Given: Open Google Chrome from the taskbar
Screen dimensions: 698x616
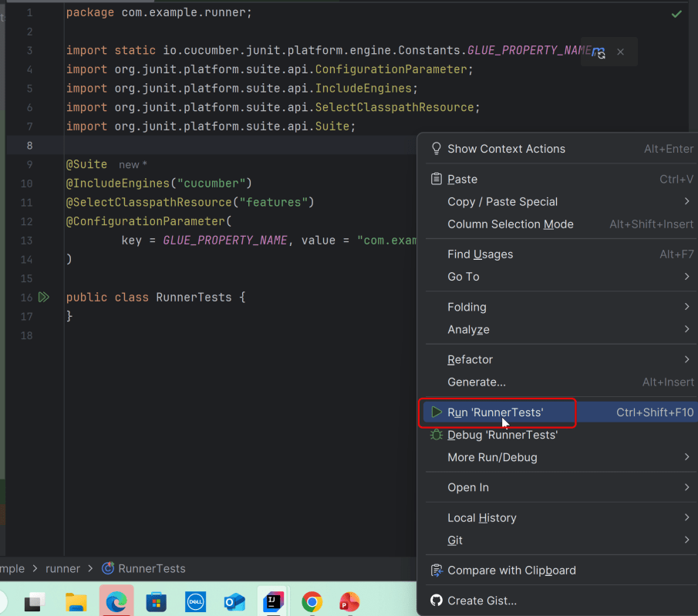Looking at the screenshot, I should click(312, 601).
